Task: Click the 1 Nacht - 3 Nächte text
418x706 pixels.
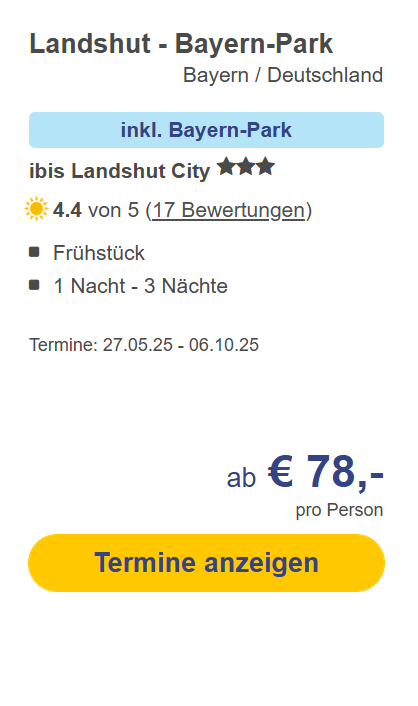Action: [141, 286]
